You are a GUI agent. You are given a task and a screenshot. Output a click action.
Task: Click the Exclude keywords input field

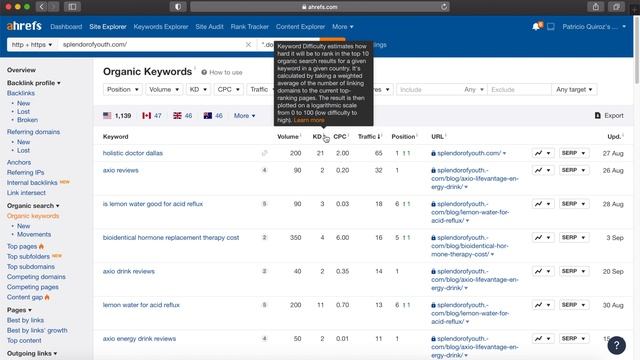coord(519,89)
